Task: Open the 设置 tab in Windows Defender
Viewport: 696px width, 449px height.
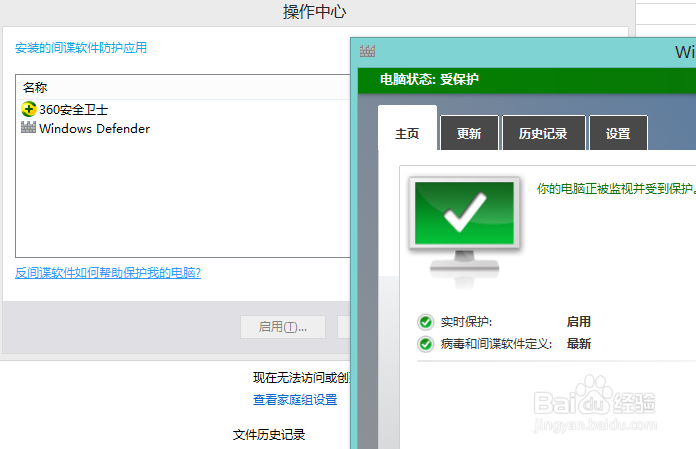Action: click(x=618, y=133)
